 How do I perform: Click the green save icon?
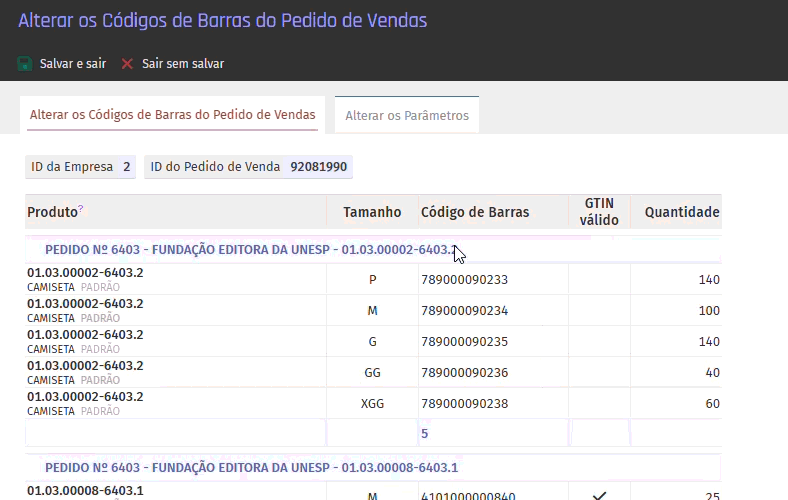coord(25,64)
